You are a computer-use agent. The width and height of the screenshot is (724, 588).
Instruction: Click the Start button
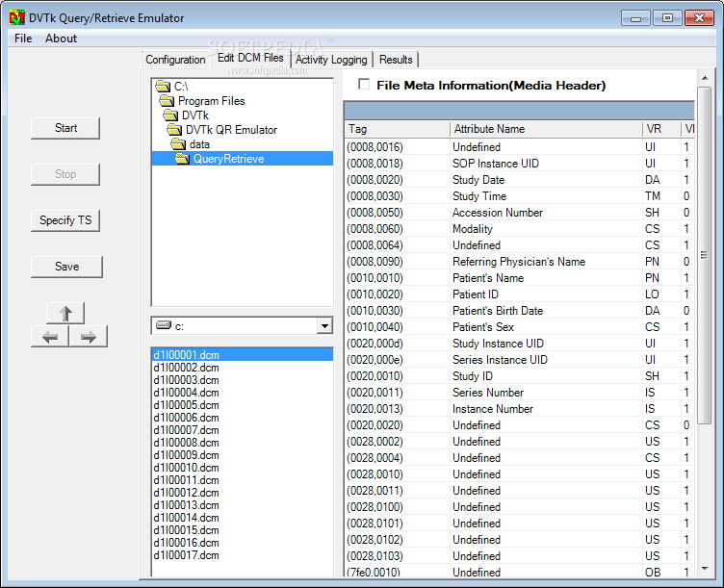click(65, 128)
